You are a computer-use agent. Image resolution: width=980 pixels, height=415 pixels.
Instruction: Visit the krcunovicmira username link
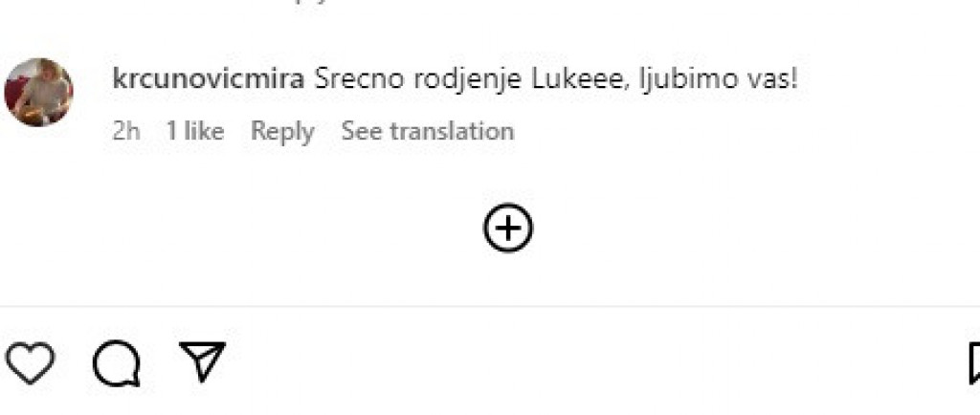coord(208,79)
